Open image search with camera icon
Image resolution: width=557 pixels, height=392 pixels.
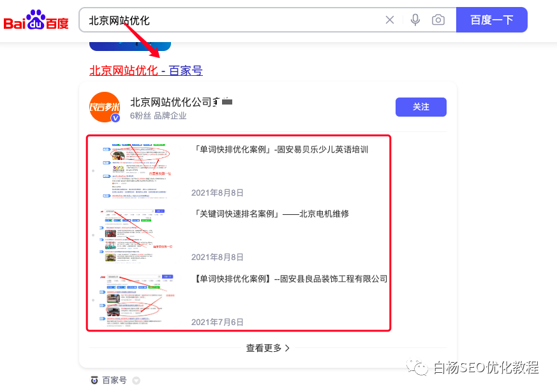pos(438,20)
